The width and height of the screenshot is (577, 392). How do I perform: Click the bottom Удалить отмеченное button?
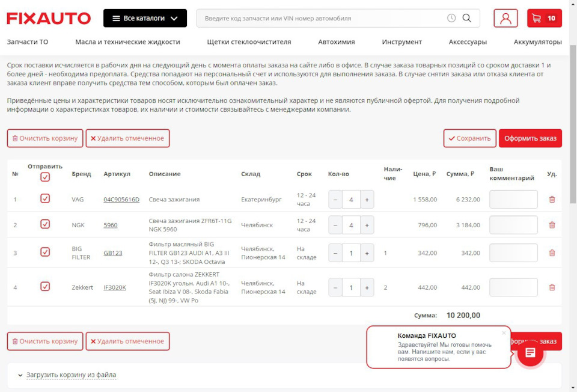[x=127, y=341]
